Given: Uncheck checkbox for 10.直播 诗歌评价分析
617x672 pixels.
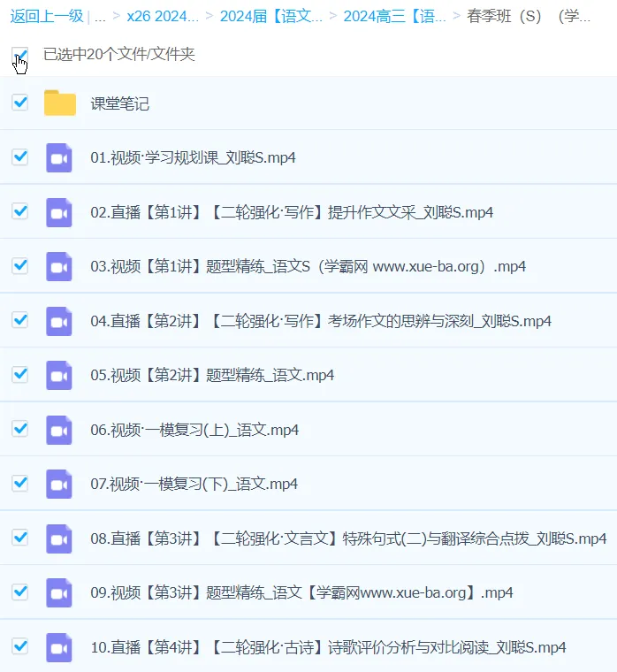Looking at the screenshot, I should 20,646.
